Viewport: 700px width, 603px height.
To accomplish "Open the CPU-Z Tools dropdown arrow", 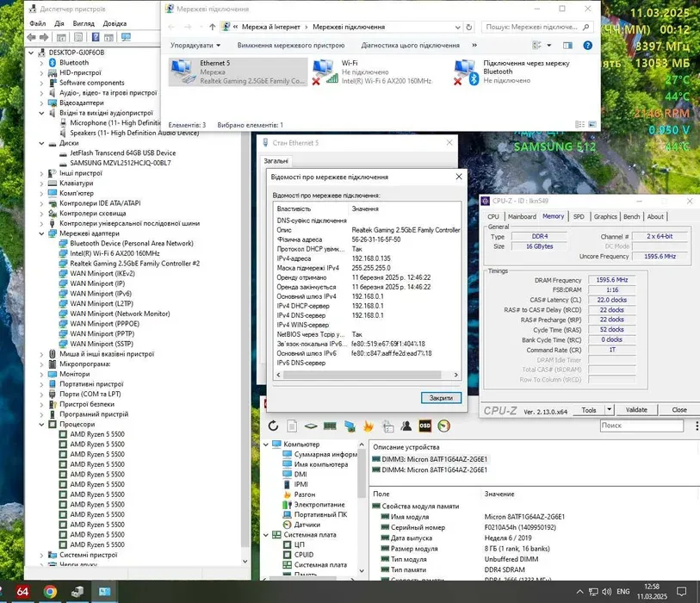I will click(x=609, y=409).
